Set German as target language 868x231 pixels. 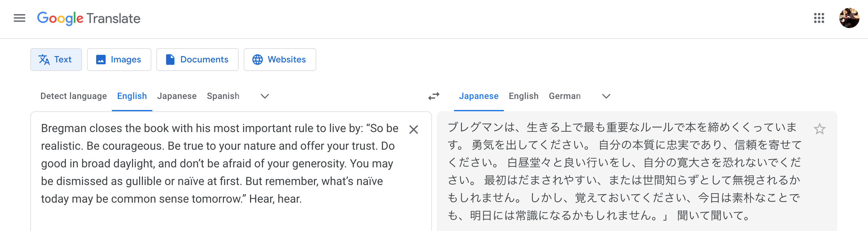click(565, 96)
